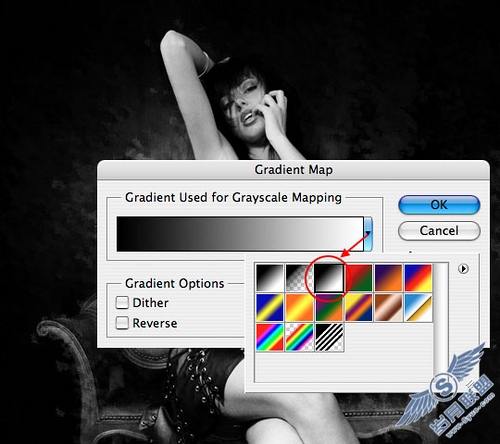Click the black-to-white gradient preview bar
Screen dimensions: 500x444
(x=240, y=234)
